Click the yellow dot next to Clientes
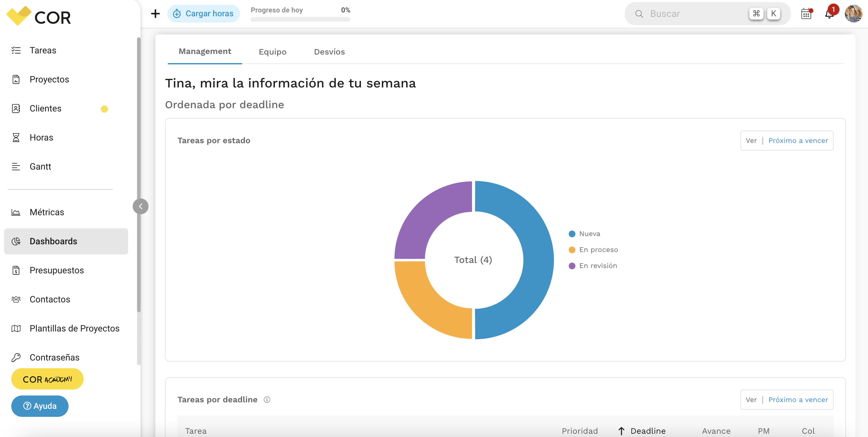Image resolution: width=868 pixels, height=437 pixels. tap(104, 109)
